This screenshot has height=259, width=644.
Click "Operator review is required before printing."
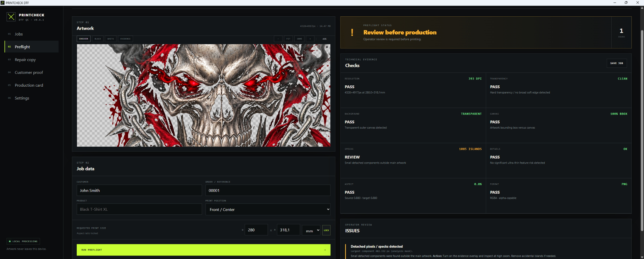[392, 39]
